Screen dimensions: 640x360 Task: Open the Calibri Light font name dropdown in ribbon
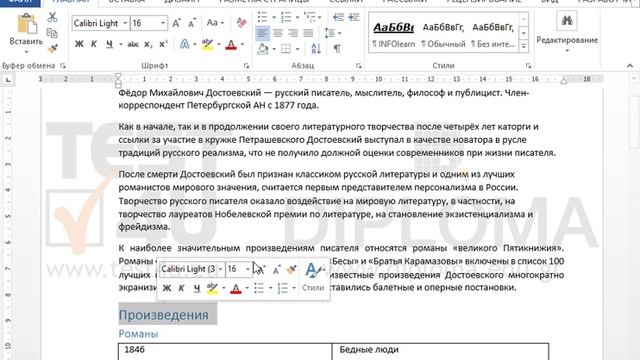[x=125, y=23]
